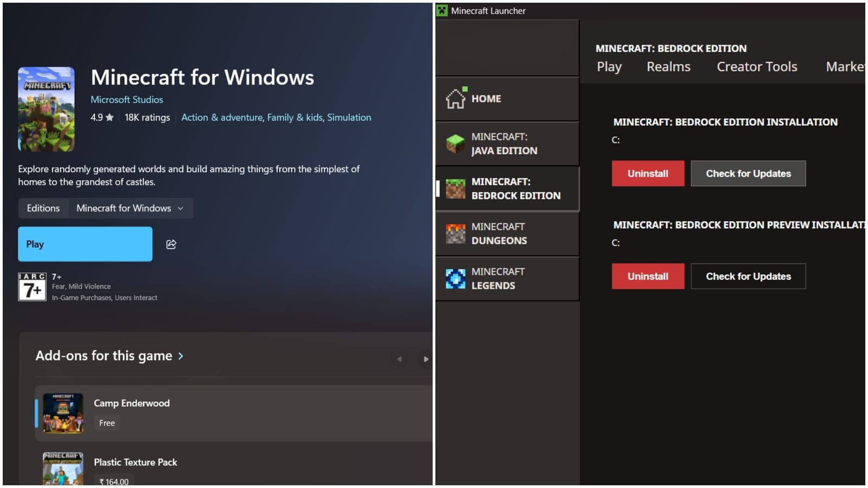The width and height of the screenshot is (868, 488).
Task: Click the Minecraft Dungeons sidebar icon
Action: click(455, 234)
